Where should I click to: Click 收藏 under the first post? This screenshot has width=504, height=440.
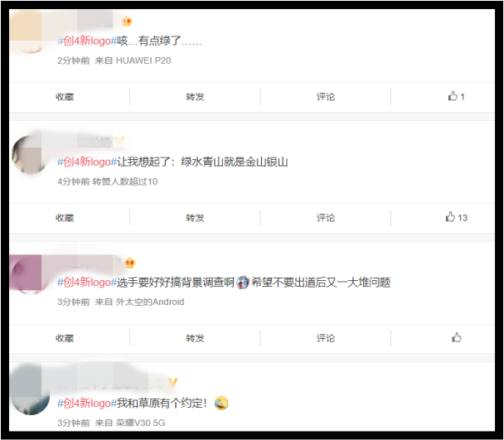tap(65, 97)
